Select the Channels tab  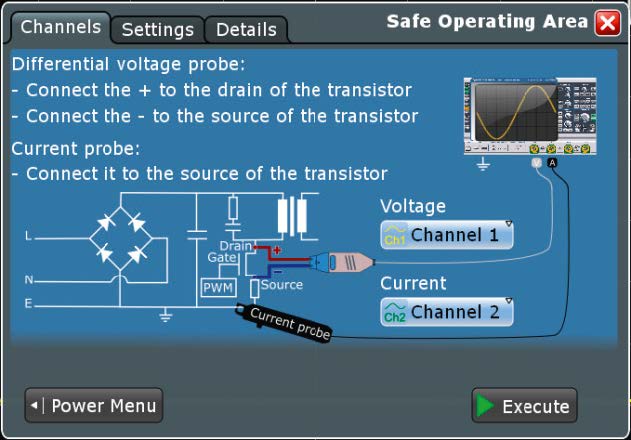[x=60, y=27]
